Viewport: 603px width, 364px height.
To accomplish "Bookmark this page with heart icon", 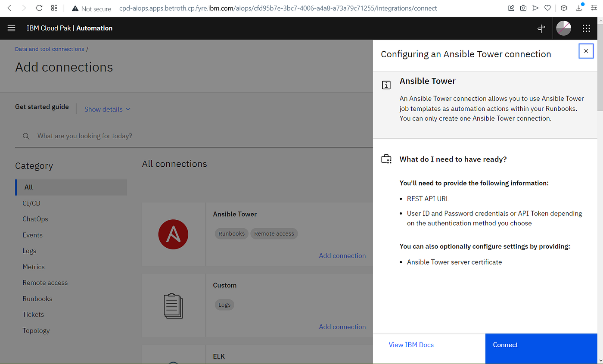I will click(x=547, y=8).
